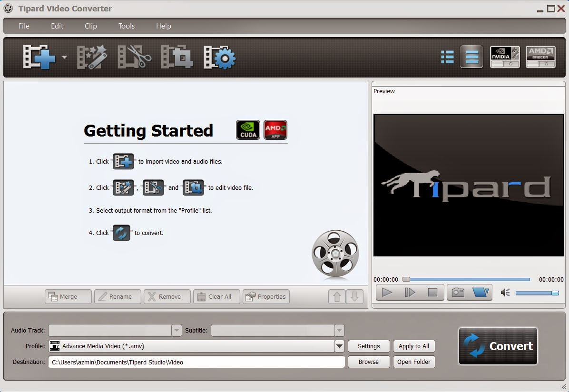569x392 pixels.
Task: Open the Edit menu
Action: 57,26
